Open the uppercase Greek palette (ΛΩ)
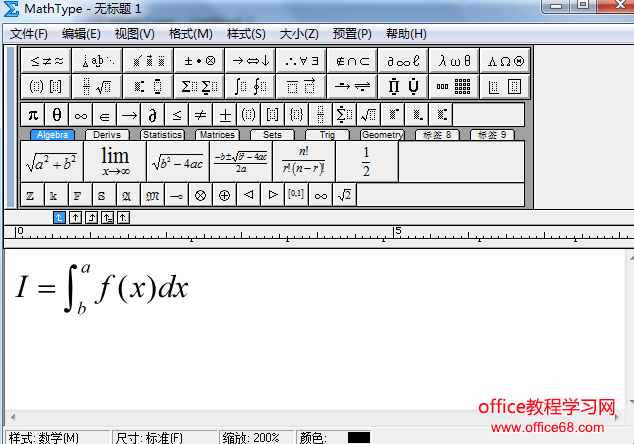 505,61
